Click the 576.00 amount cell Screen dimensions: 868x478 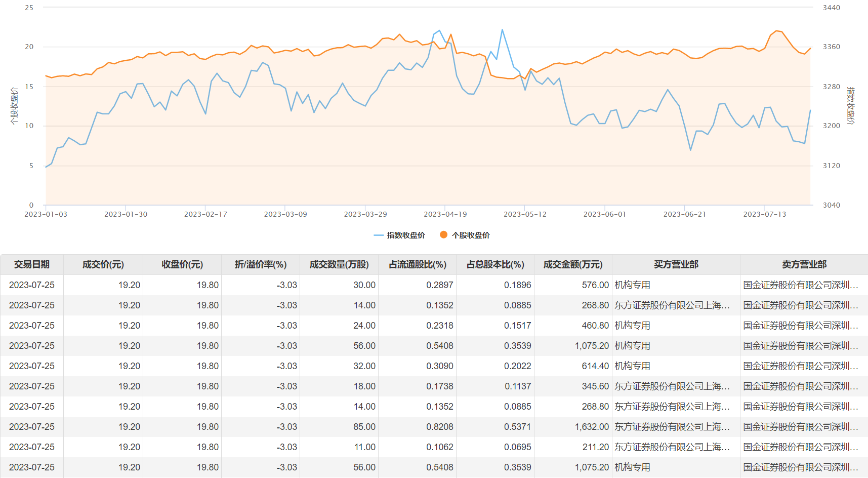pyautogui.click(x=595, y=285)
